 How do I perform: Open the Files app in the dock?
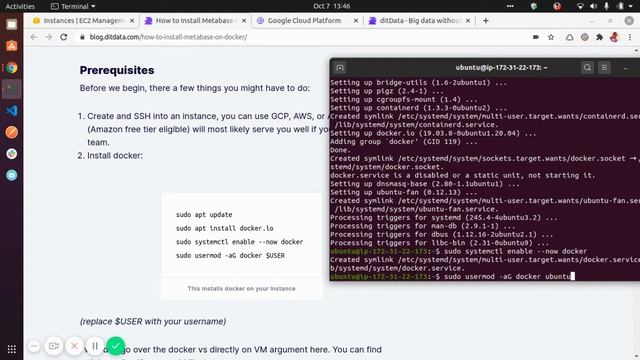[x=11, y=24]
